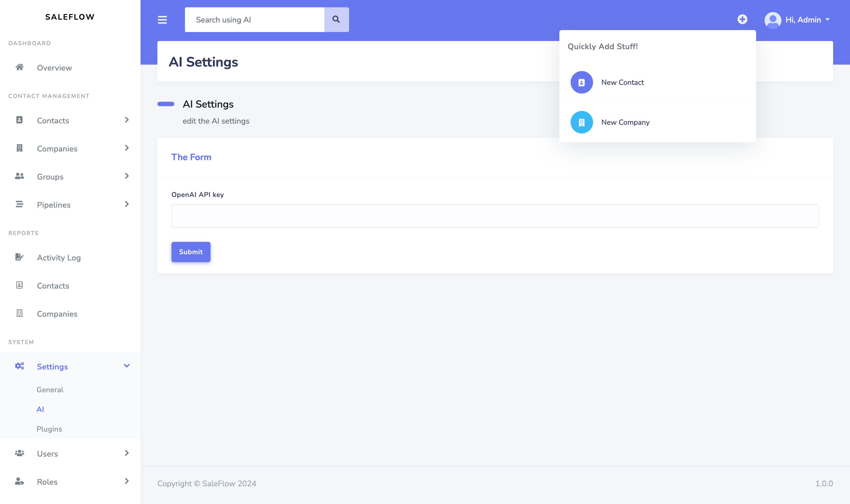Viewport: 850px width, 504px height.
Task: Expand the Contacts menu chevron
Action: 127,120
